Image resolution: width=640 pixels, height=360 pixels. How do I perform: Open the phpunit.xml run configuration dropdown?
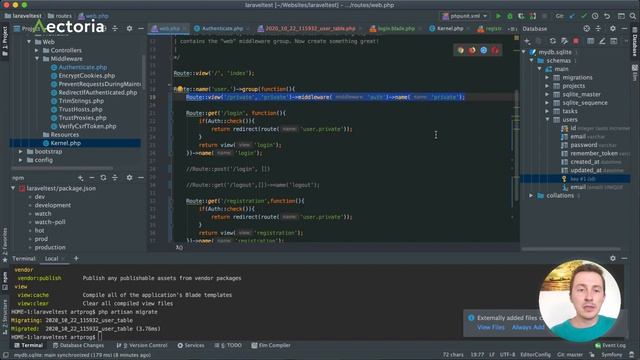coord(464,16)
